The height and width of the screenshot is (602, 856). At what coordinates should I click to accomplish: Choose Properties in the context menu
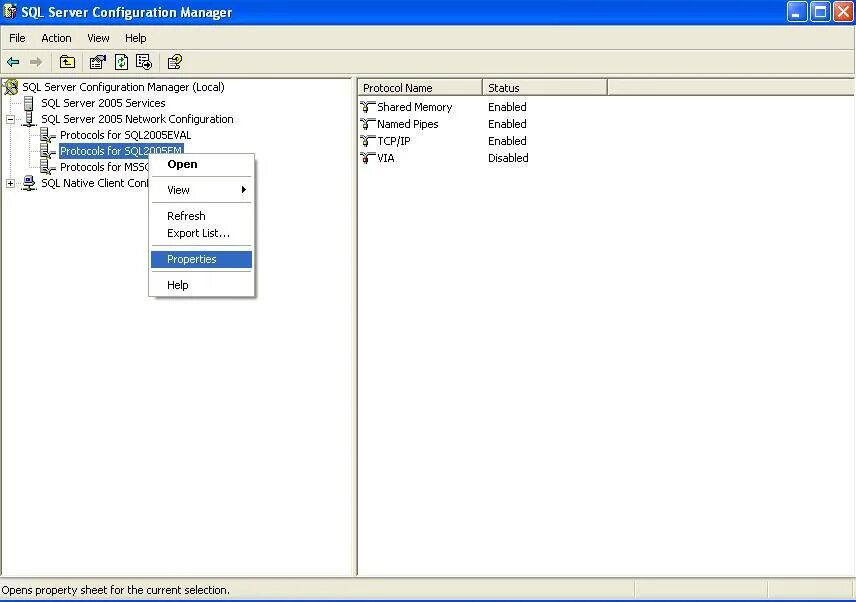pos(201,259)
